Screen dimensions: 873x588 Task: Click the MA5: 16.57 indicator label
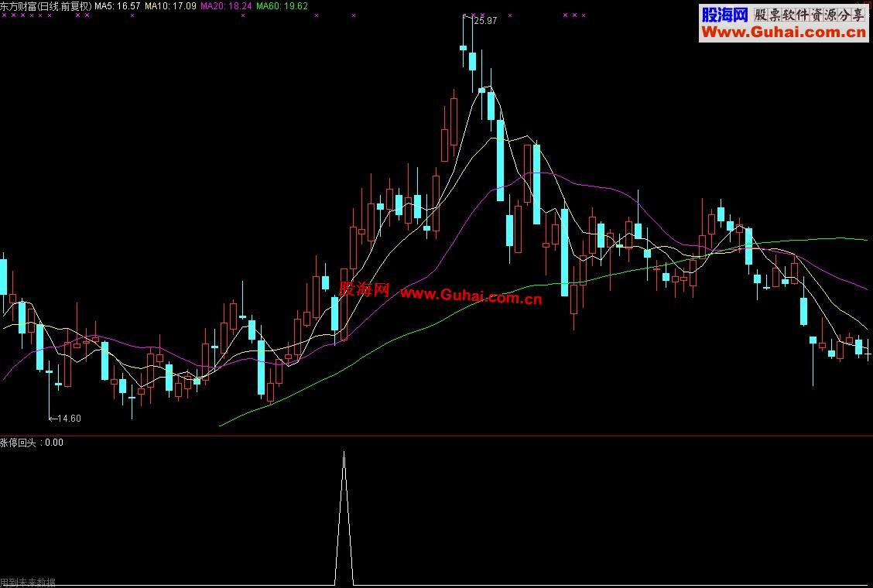click(x=118, y=6)
